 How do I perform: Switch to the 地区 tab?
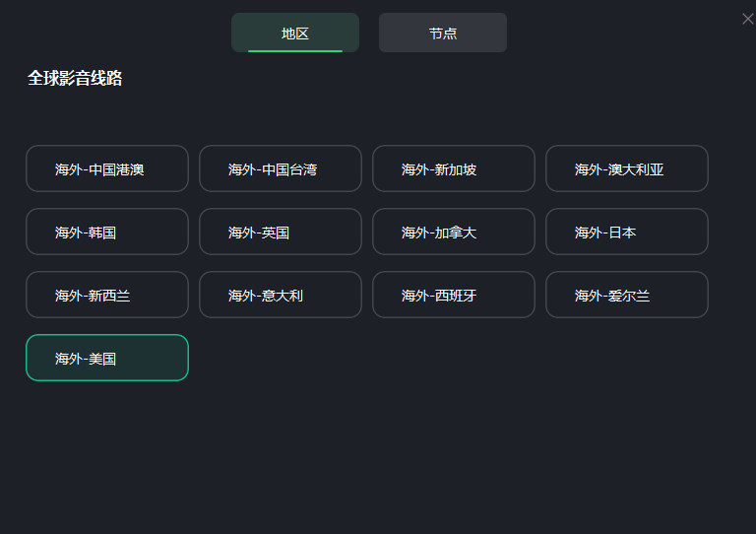(x=295, y=33)
